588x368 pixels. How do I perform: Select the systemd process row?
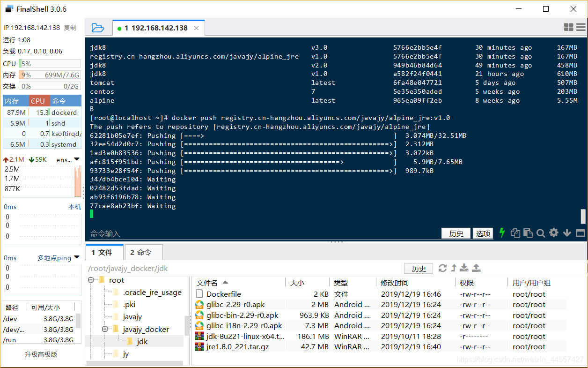pos(42,144)
